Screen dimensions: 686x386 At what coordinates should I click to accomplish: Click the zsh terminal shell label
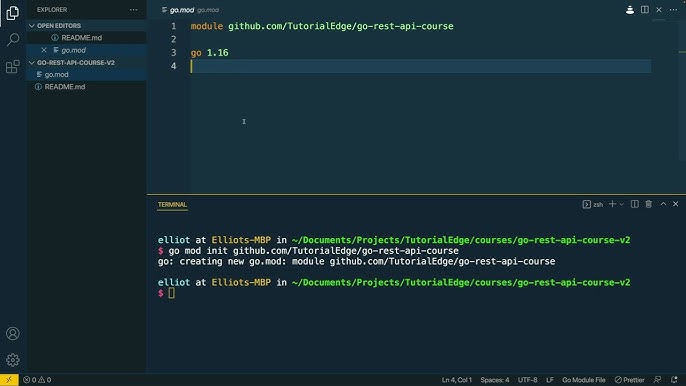coord(593,204)
